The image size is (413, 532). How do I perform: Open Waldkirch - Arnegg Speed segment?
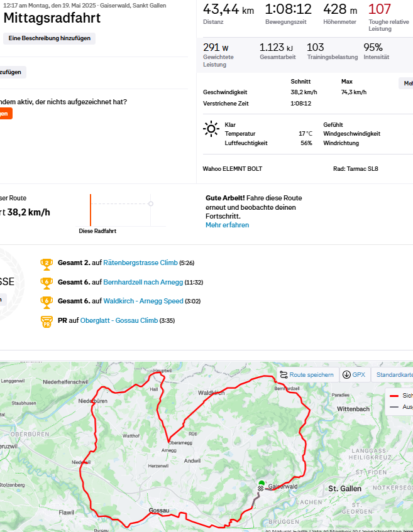143,301
